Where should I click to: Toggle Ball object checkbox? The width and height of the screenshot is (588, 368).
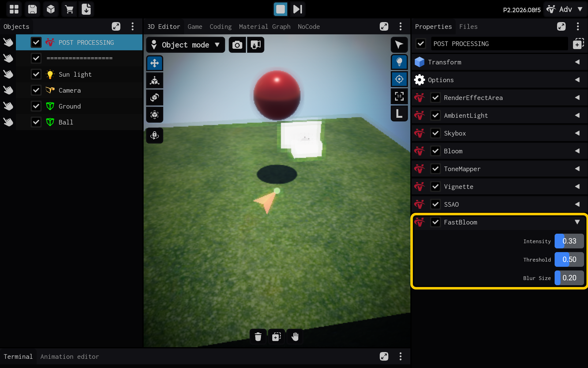36,122
